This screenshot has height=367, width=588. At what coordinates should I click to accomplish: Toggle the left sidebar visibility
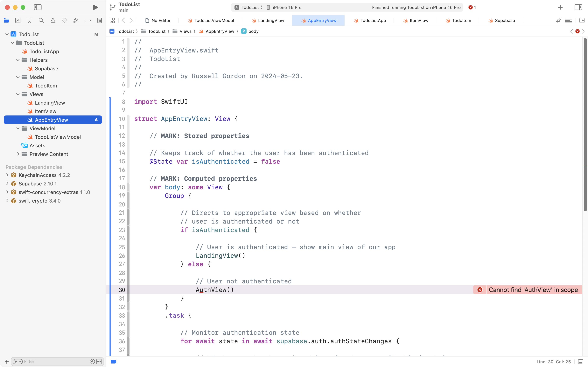(38, 7)
